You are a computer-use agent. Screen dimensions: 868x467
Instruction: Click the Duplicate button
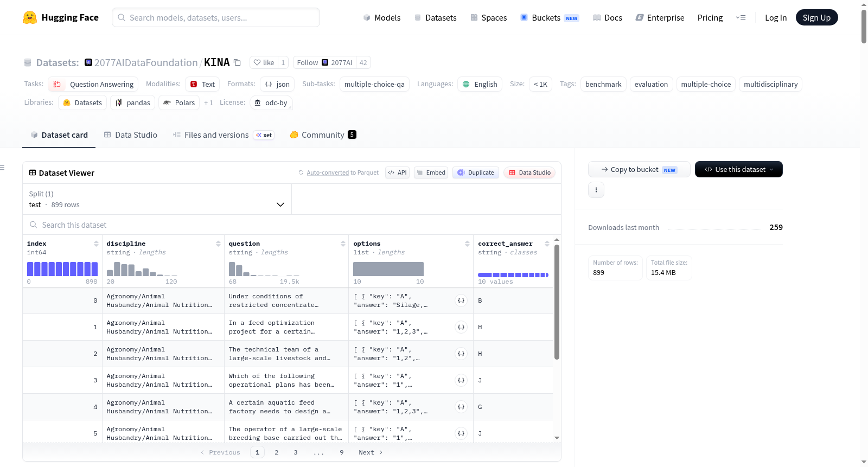click(x=476, y=172)
